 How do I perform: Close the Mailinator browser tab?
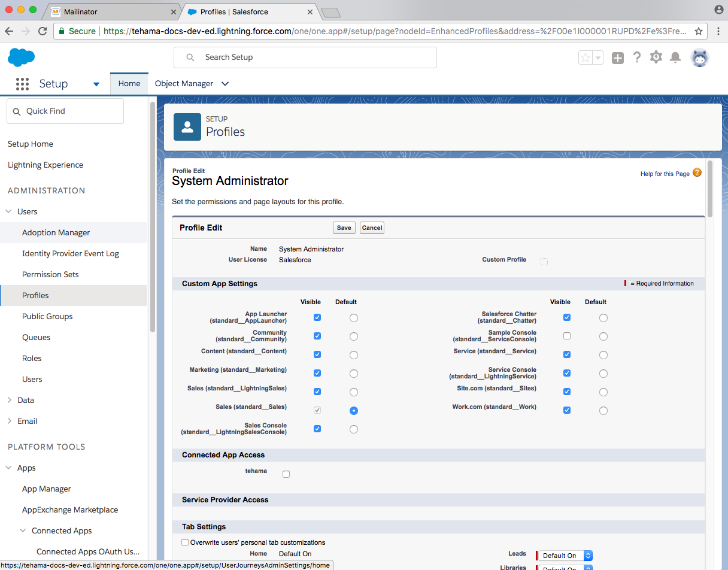(174, 12)
